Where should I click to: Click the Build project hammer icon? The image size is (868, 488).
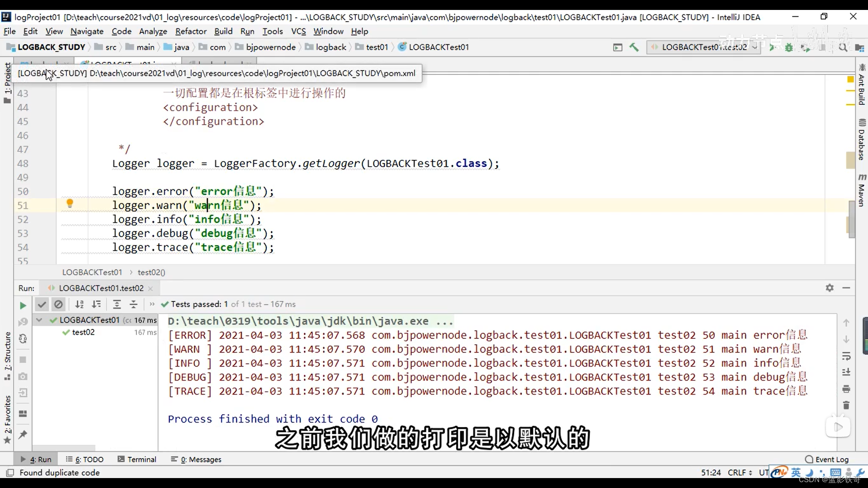click(634, 47)
